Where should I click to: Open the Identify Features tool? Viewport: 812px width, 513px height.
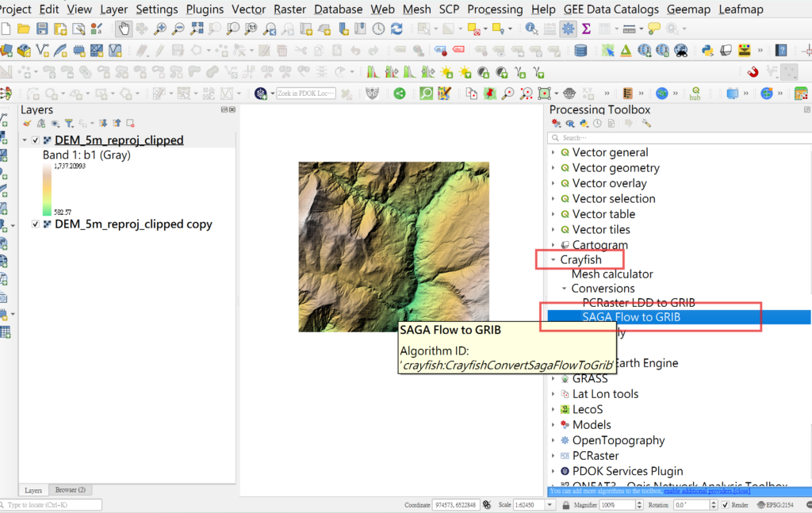point(530,29)
